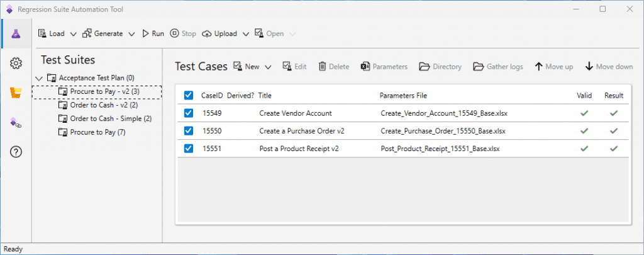644x255 pixels.
Task: Click the Move down button
Action: click(x=609, y=67)
